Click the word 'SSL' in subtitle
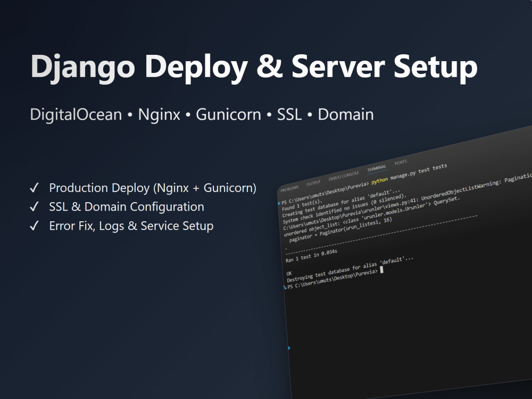The width and height of the screenshot is (532, 399). pyautogui.click(x=289, y=115)
